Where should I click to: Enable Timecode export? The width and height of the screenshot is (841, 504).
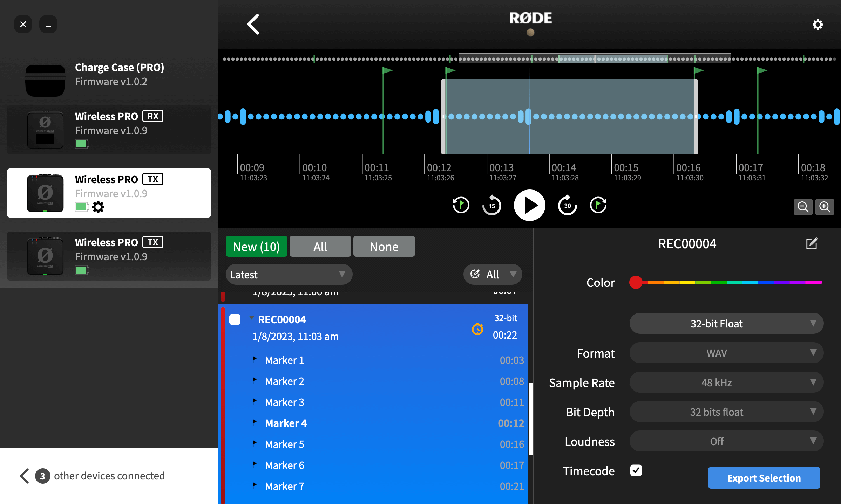coord(636,471)
